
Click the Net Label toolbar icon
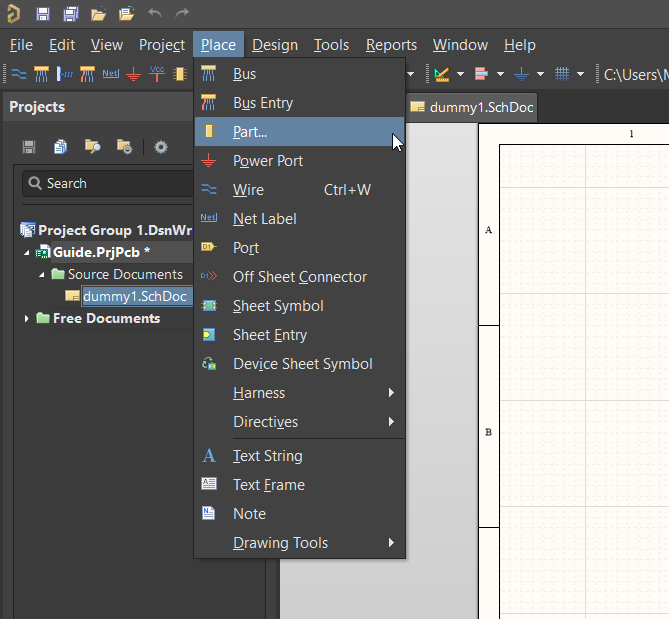(x=110, y=74)
